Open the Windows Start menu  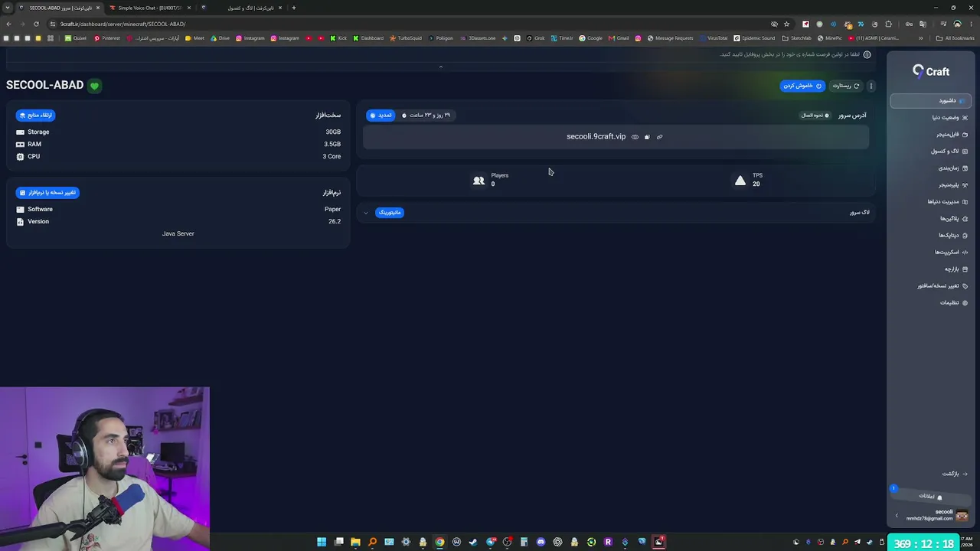coord(322,542)
